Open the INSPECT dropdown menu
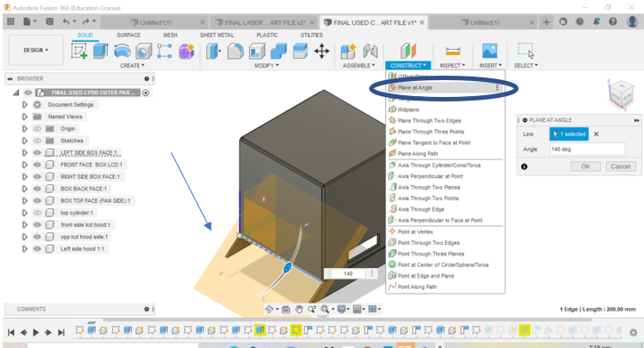This screenshot has height=348, width=644. pos(453,66)
